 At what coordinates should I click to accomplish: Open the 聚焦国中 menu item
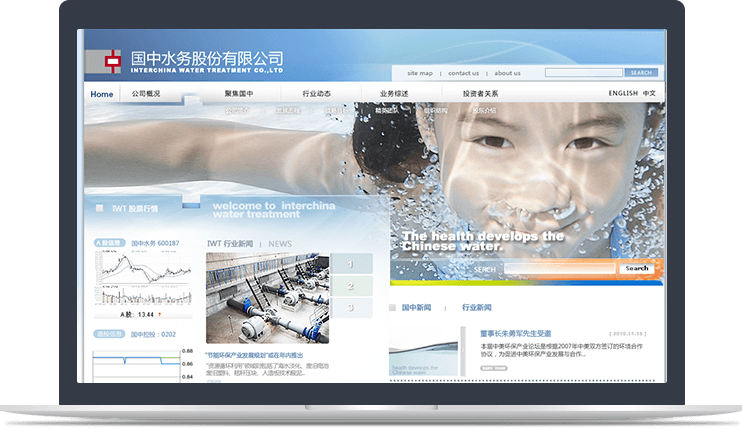coord(239,94)
